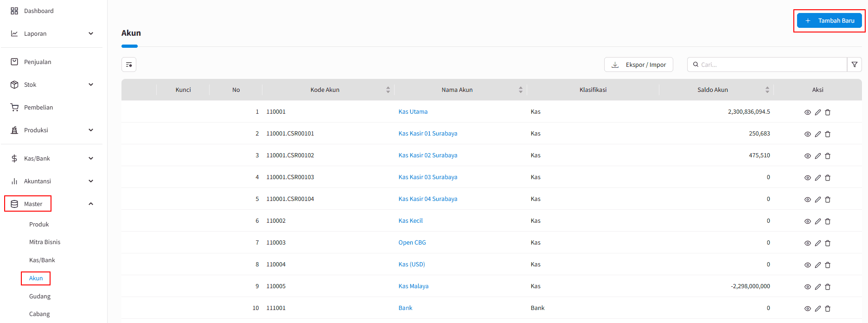Delete the Kas Kecil account row
This screenshot has height=323, width=868.
point(828,221)
